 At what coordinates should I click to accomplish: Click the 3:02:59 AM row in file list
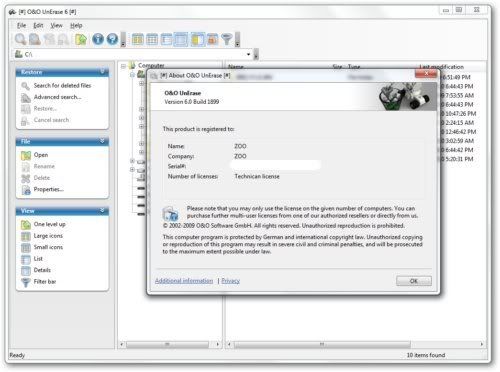[458, 141]
